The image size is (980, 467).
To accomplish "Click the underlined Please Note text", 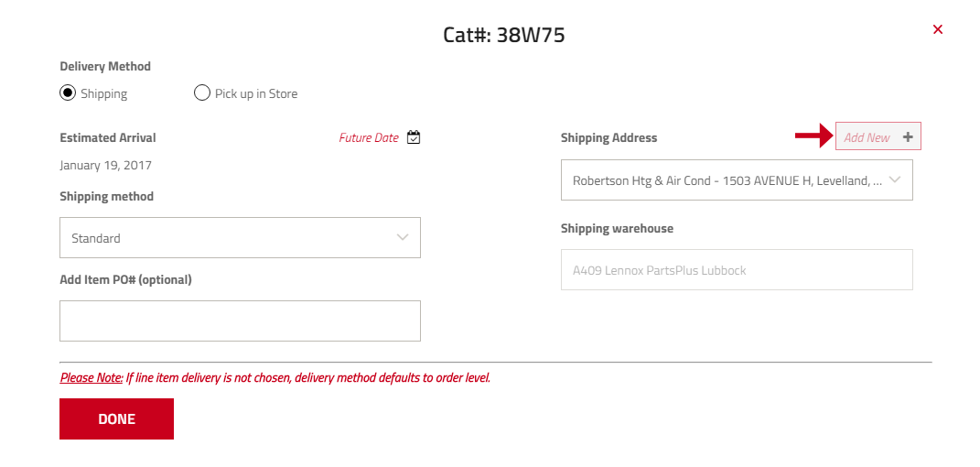I will [x=92, y=377].
